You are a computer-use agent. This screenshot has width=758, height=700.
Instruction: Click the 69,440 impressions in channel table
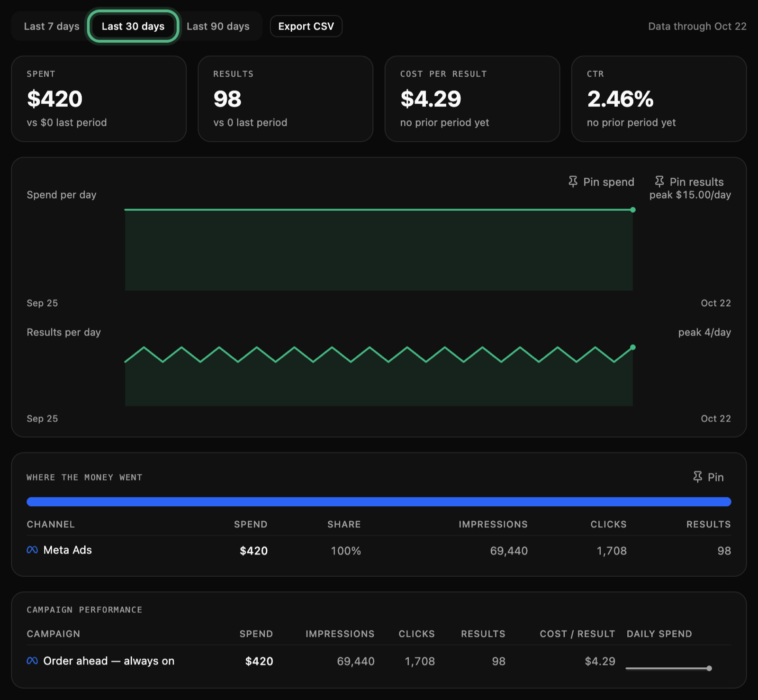[509, 551]
